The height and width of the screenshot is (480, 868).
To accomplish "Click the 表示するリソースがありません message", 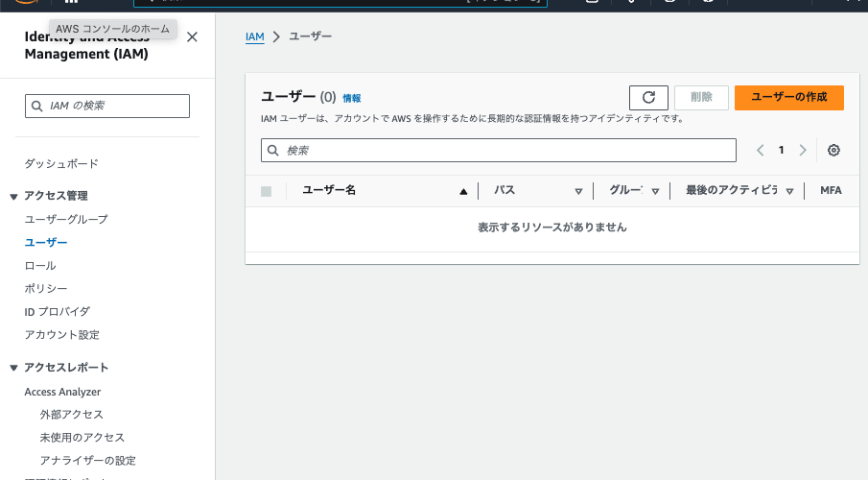I will (x=551, y=228).
